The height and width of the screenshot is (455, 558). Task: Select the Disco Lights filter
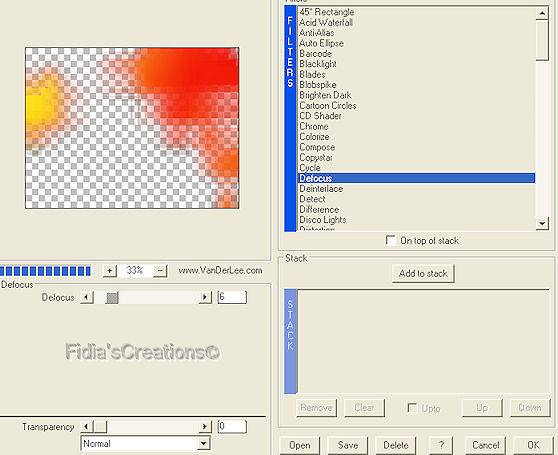(x=323, y=220)
